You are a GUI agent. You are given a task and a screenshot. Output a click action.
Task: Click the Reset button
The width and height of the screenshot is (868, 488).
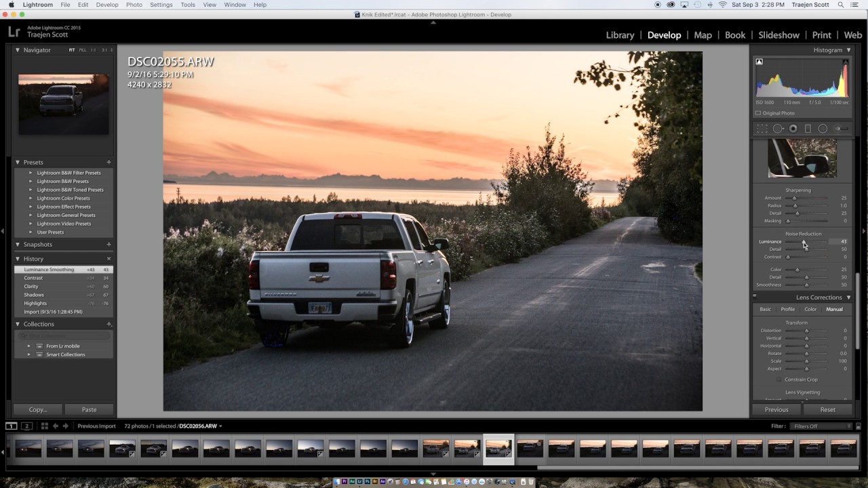[827, 409]
